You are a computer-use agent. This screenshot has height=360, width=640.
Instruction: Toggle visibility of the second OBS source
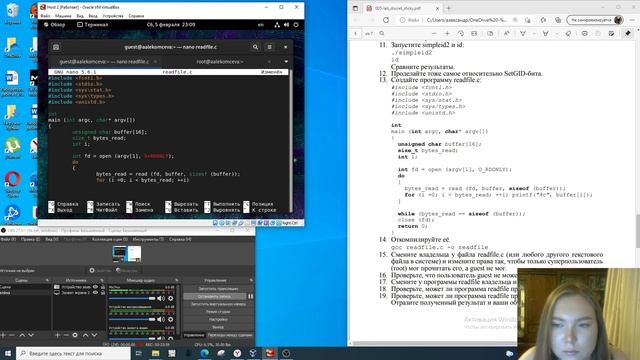tap(96, 292)
